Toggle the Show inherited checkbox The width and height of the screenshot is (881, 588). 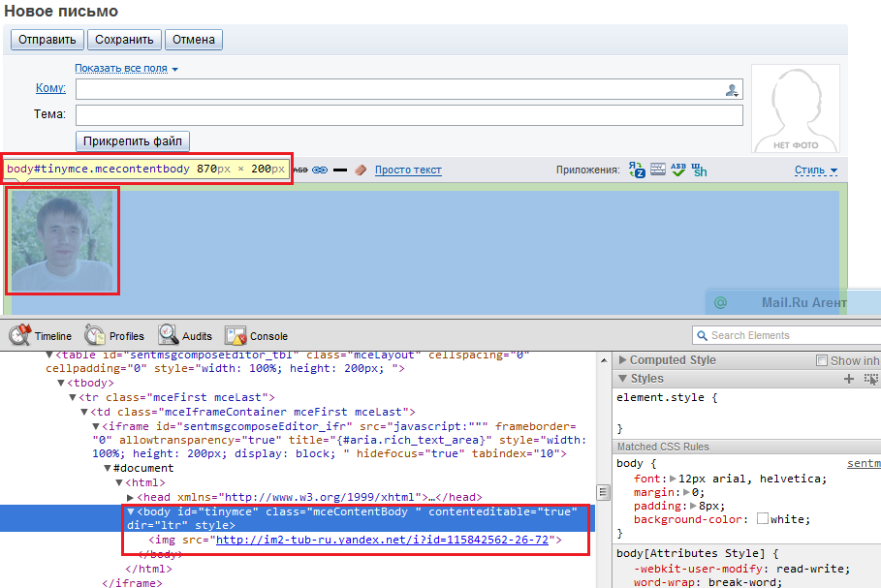click(822, 360)
